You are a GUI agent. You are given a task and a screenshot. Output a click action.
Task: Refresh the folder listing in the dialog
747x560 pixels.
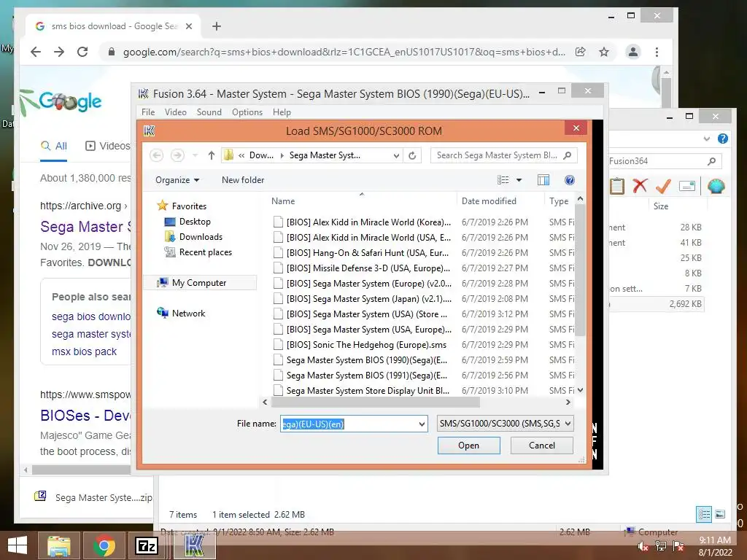coord(412,155)
